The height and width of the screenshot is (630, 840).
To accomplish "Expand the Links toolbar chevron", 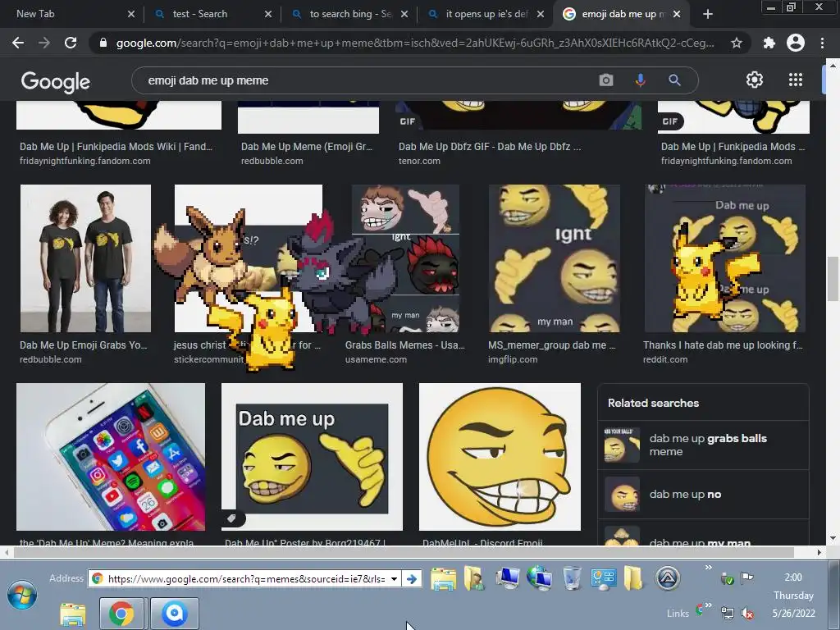I will (x=708, y=605).
